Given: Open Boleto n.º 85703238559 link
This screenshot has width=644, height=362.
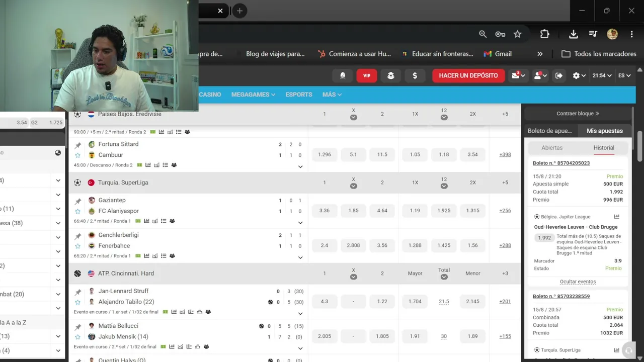Looking at the screenshot, I should click(561, 296).
